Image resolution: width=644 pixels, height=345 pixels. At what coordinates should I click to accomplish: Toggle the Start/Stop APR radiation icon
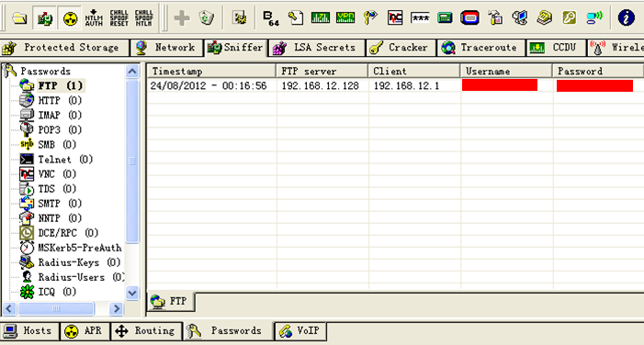[70, 18]
